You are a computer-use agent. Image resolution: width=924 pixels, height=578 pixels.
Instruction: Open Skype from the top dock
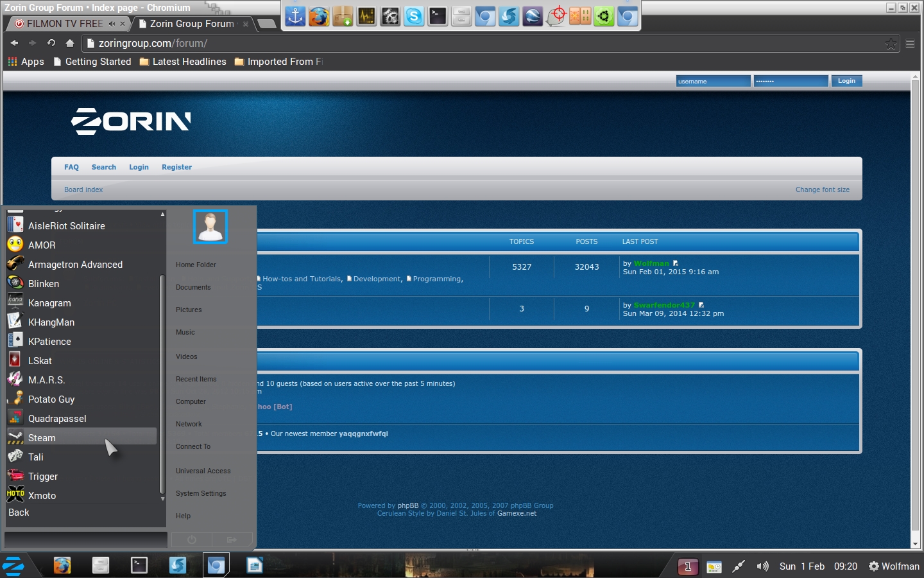click(414, 16)
